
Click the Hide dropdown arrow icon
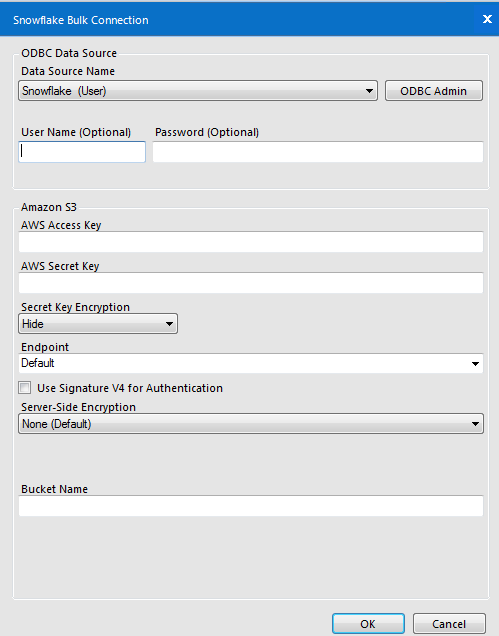[169, 324]
